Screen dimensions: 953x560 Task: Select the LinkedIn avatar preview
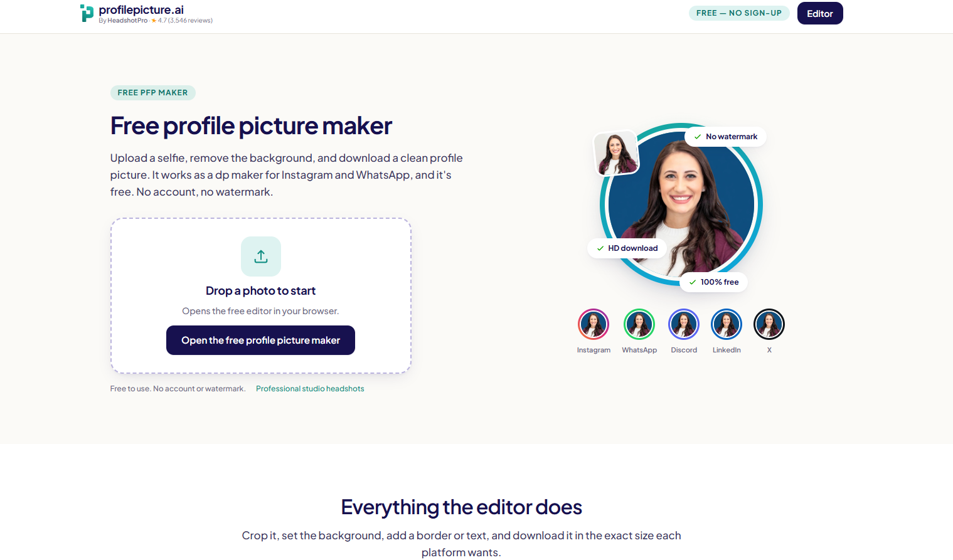click(x=727, y=324)
